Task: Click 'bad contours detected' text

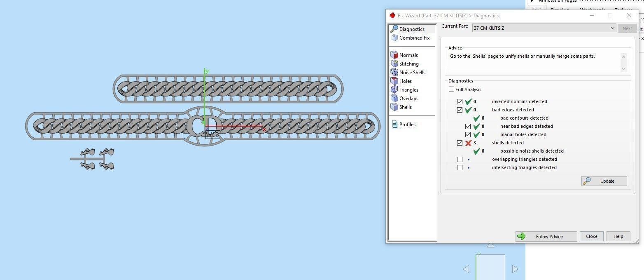Action: pyautogui.click(x=524, y=118)
